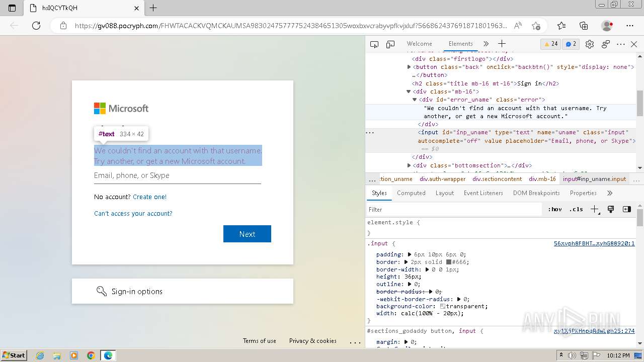Collapse the div class="mb-16" node
644x362 pixels.
click(x=409, y=92)
